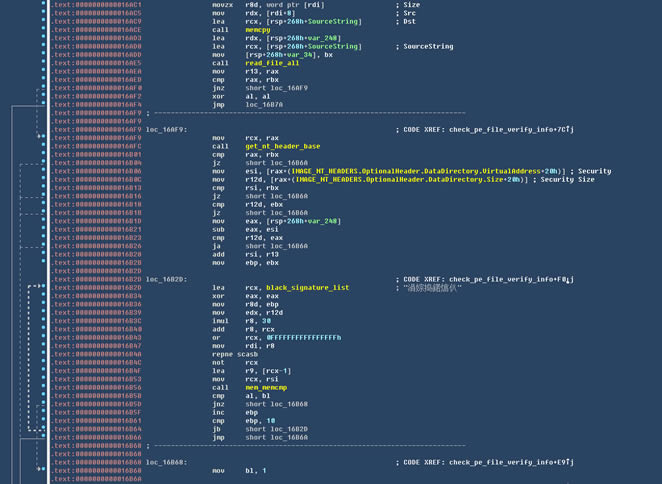Jump to get_nt_header_base function

(x=282, y=146)
